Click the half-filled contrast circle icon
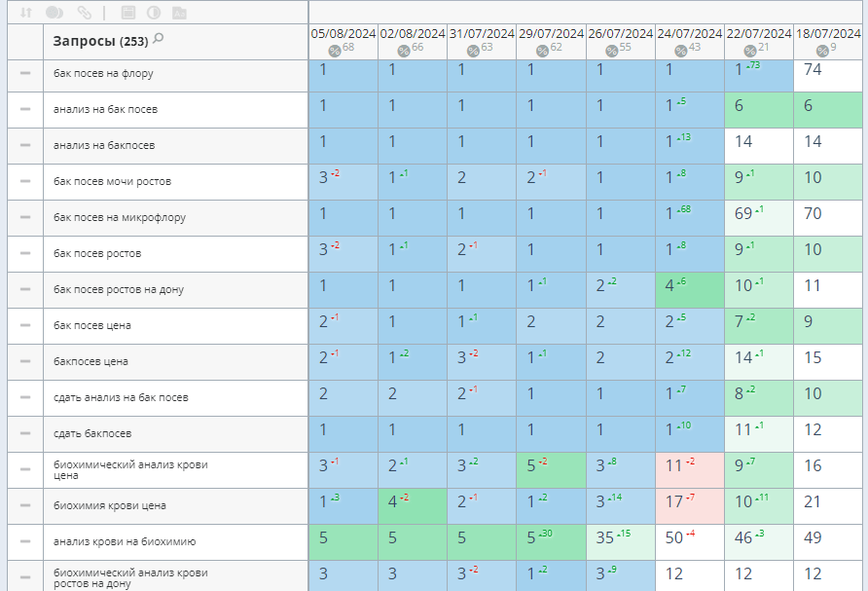 coord(154,13)
